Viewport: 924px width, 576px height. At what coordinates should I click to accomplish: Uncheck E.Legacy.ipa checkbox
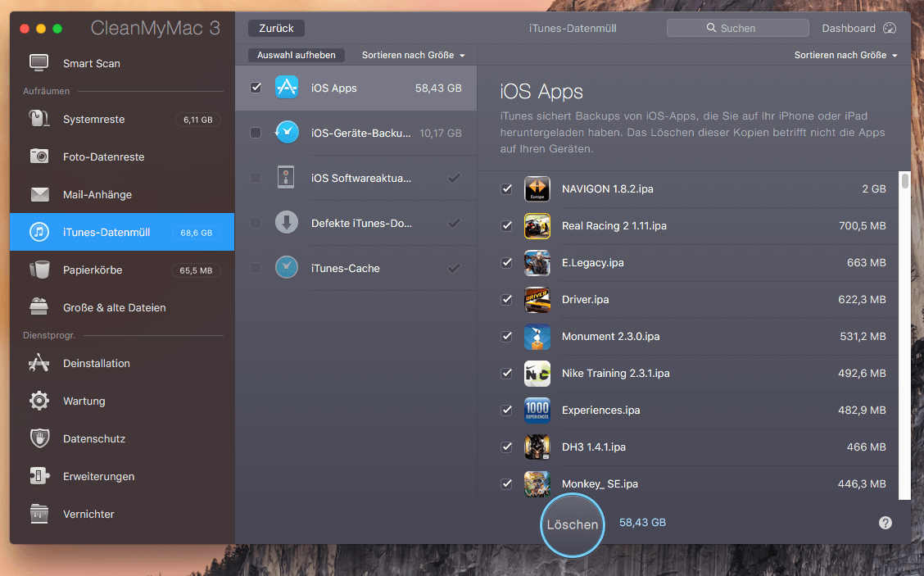507,263
